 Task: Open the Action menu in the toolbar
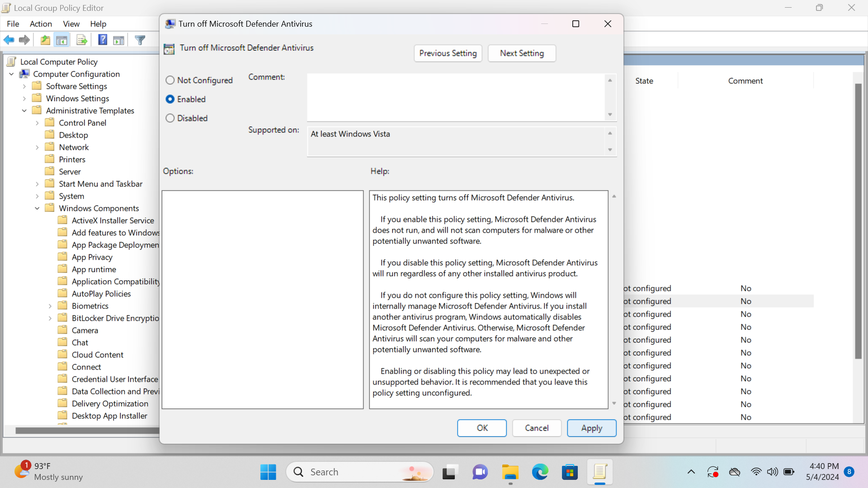coord(41,24)
